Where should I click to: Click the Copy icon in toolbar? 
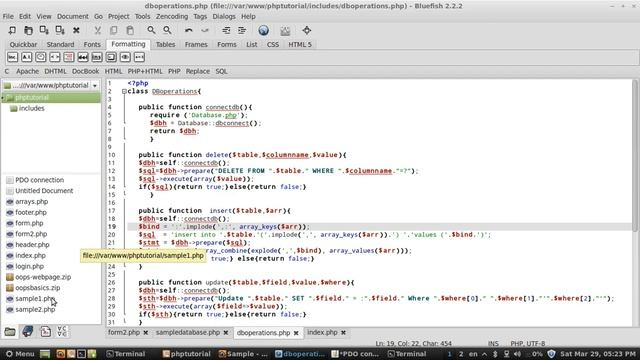tap(113, 30)
